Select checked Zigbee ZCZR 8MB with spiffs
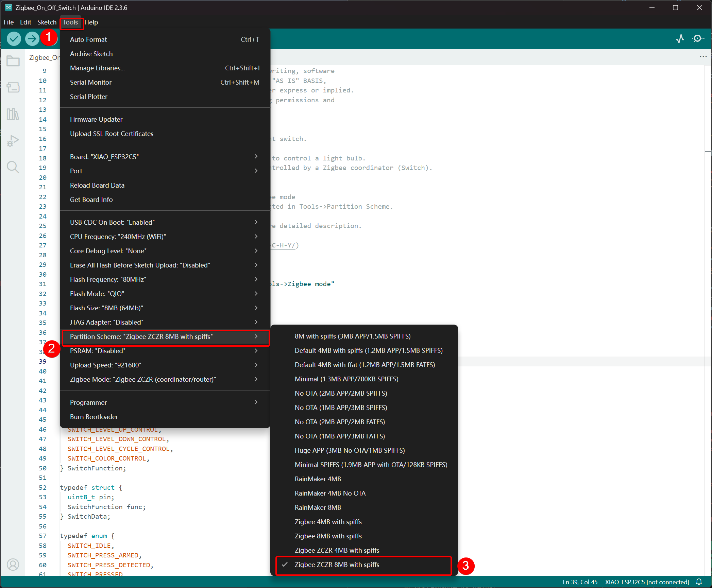The height and width of the screenshot is (588, 712). (337, 565)
